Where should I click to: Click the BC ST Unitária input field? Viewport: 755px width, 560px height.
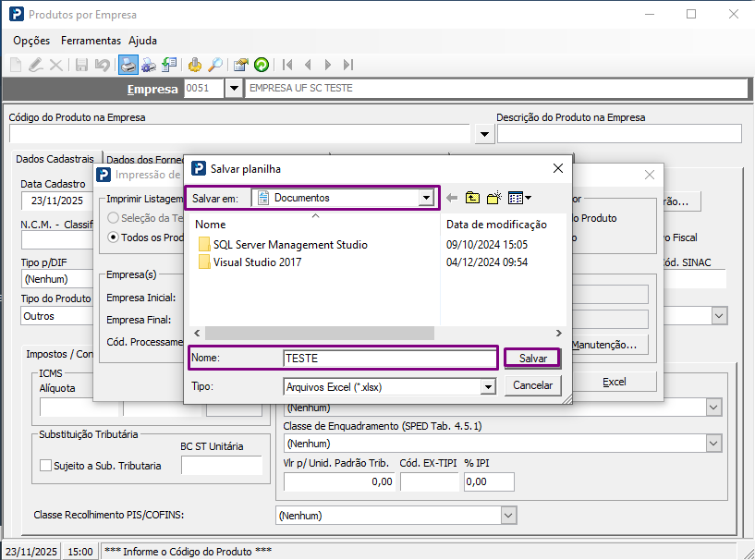(x=222, y=466)
